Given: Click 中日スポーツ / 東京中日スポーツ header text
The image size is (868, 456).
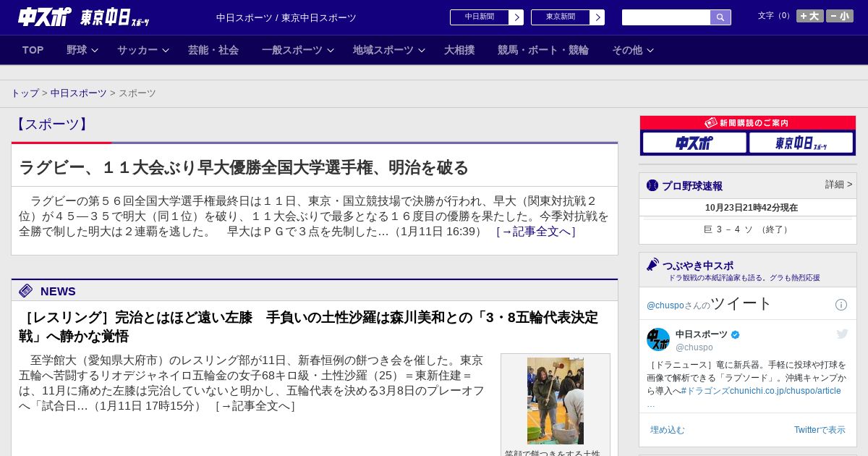Looking at the screenshot, I should coord(286,17).
